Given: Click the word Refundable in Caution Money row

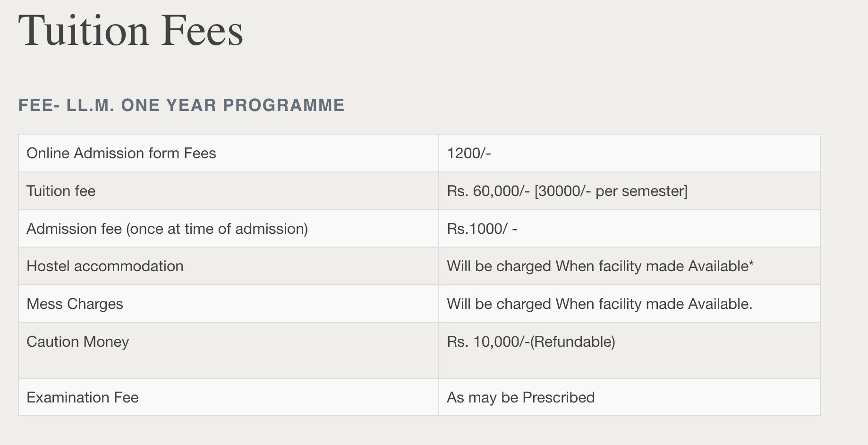Looking at the screenshot, I should [572, 342].
